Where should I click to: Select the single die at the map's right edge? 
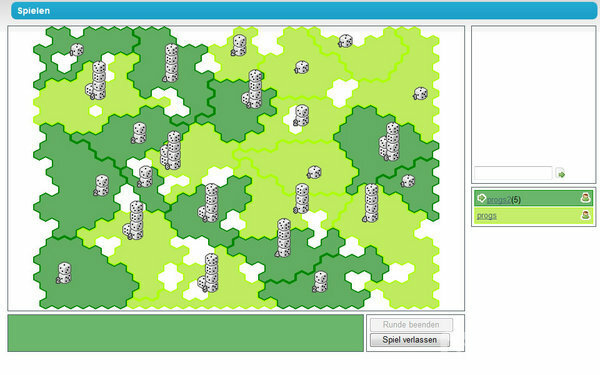click(420, 93)
